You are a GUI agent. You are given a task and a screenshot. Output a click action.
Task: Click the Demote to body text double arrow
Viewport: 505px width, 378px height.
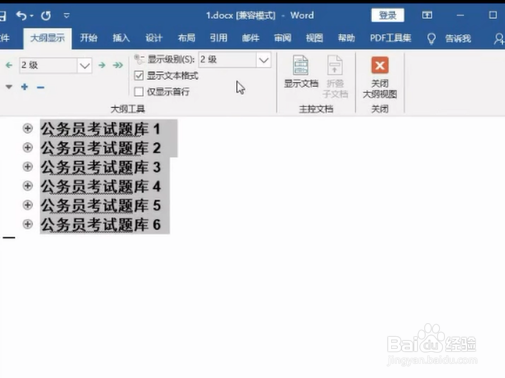coord(118,65)
